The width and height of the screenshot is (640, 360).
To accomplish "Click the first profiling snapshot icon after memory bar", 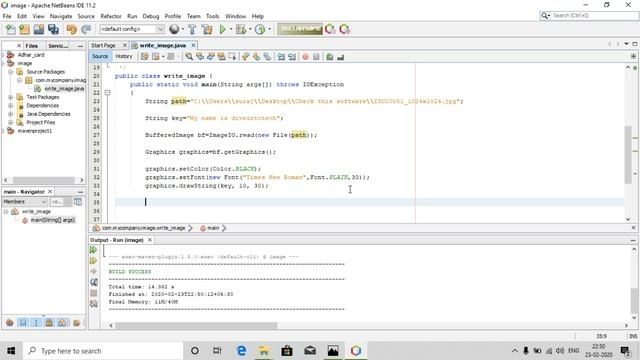I will pos(330,29).
